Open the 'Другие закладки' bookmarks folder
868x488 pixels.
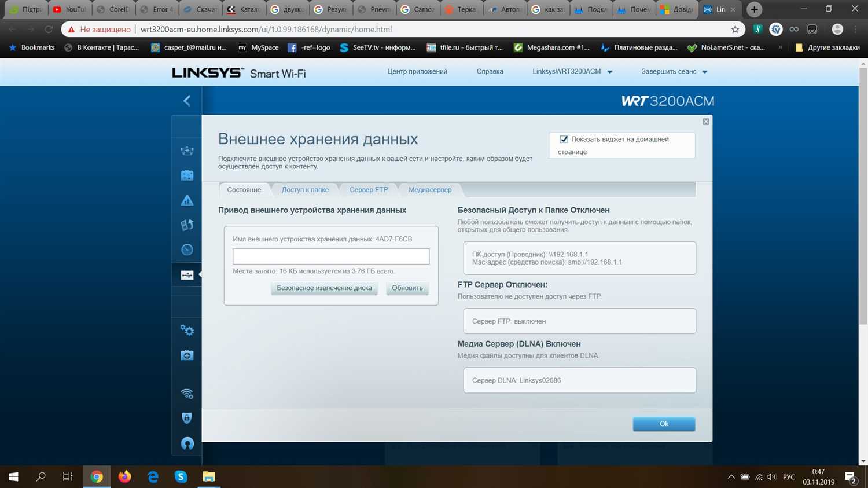[x=827, y=47]
